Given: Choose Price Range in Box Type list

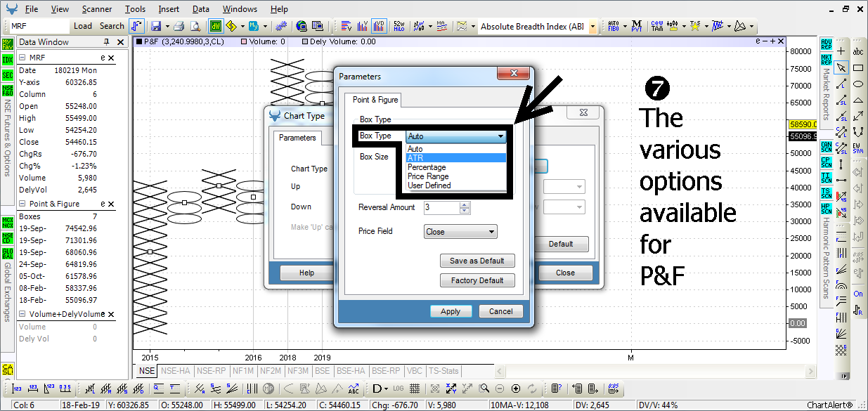Looking at the screenshot, I should click(456, 176).
